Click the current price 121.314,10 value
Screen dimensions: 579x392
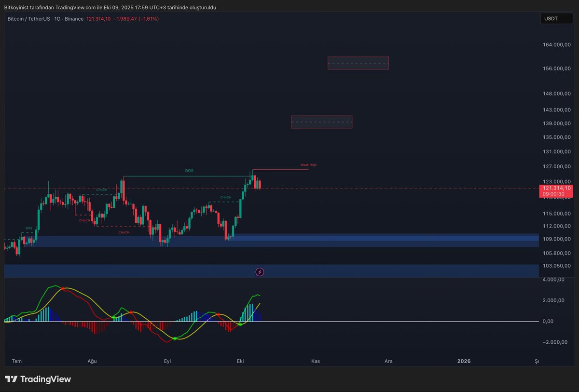[97, 19]
